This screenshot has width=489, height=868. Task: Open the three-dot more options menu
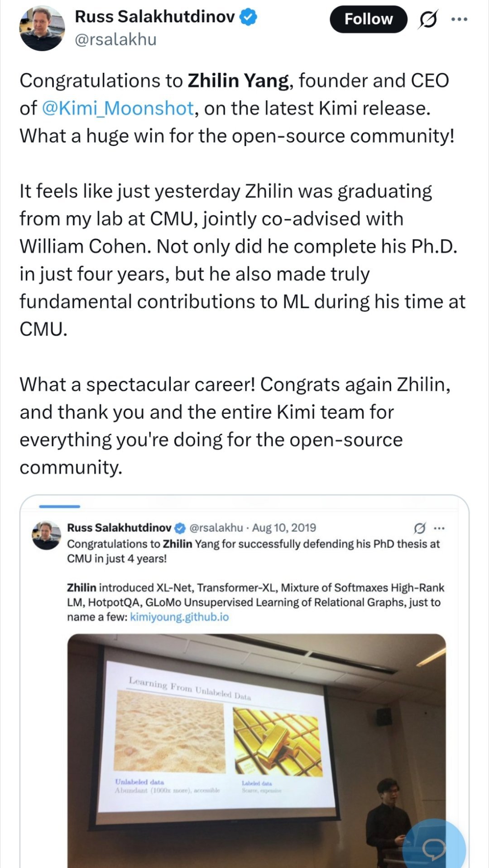point(459,19)
